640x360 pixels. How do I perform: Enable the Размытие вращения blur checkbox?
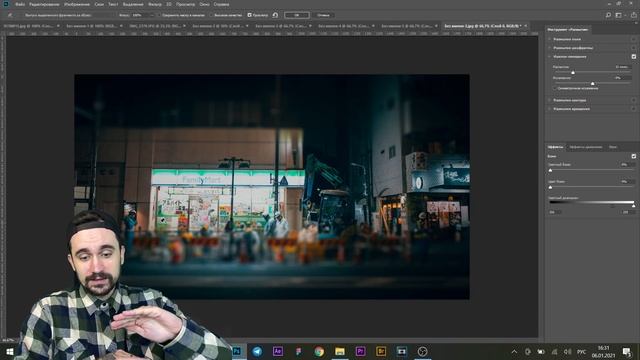click(634, 109)
